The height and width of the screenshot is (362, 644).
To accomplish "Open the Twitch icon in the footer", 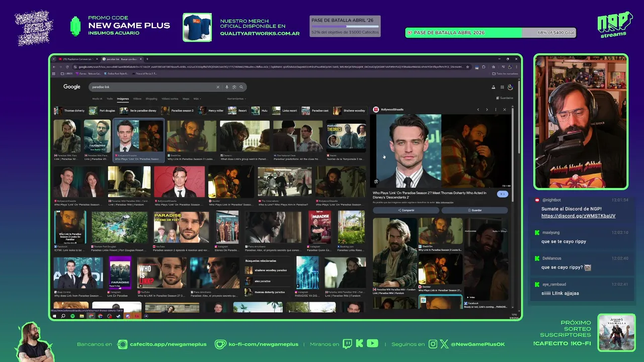I will click(x=348, y=344).
